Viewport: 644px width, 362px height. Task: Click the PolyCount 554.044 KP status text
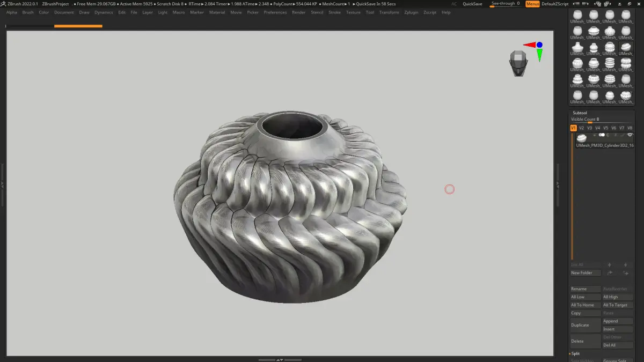tap(295, 4)
